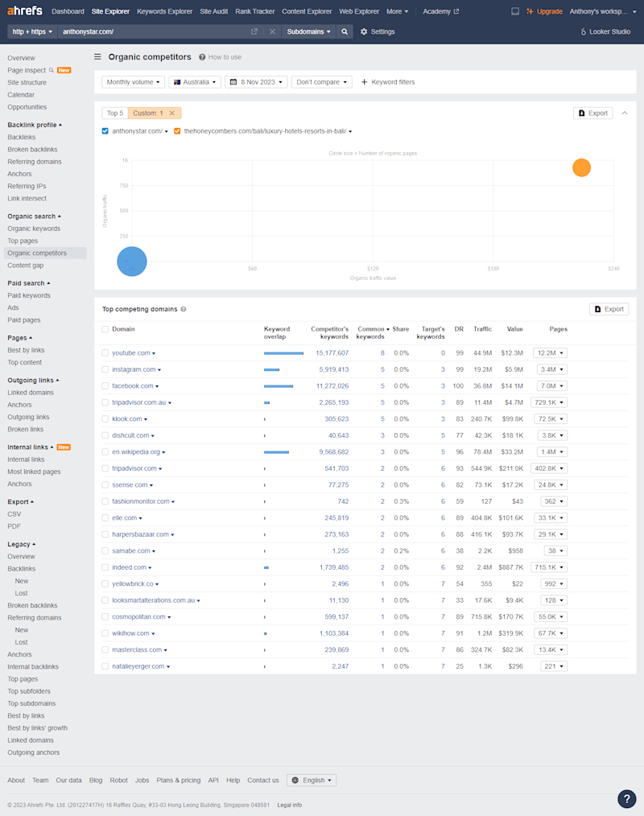Screen dimensions: 644x816
Task: Click the blue anthonystar bubble on chart
Action: pos(132,262)
